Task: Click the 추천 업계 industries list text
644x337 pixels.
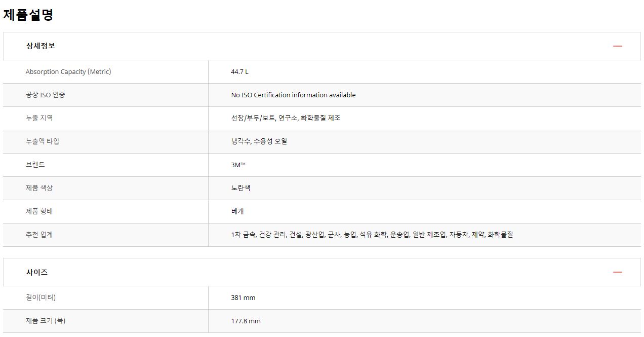Action: click(372, 235)
